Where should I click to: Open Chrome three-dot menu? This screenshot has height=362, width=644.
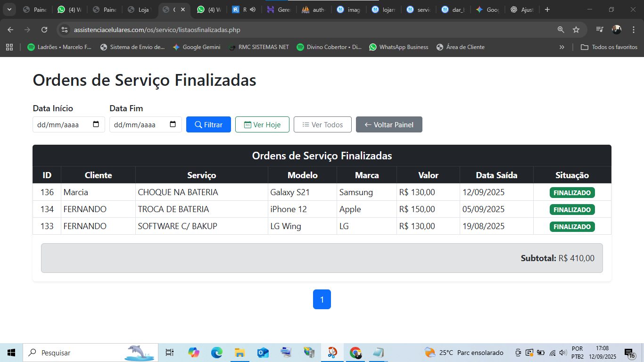pyautogui.click(x=633, y=30)
